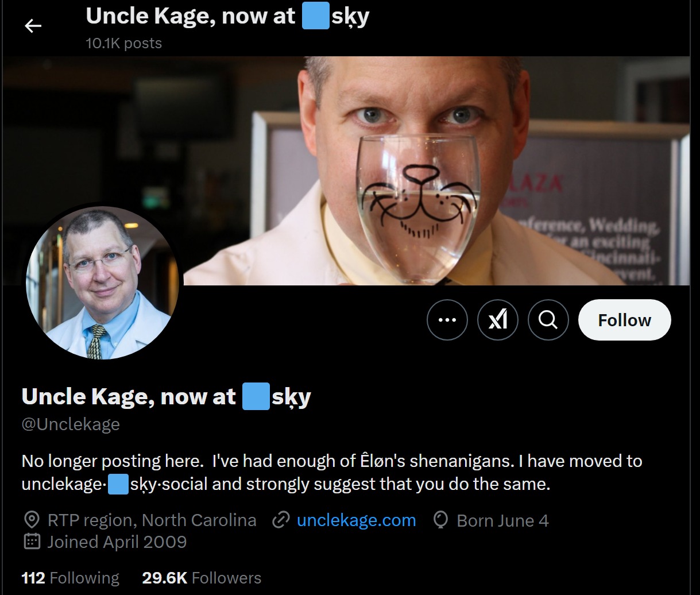
Task: Click the Born June 4 text
Action: [x=502, y=521]
